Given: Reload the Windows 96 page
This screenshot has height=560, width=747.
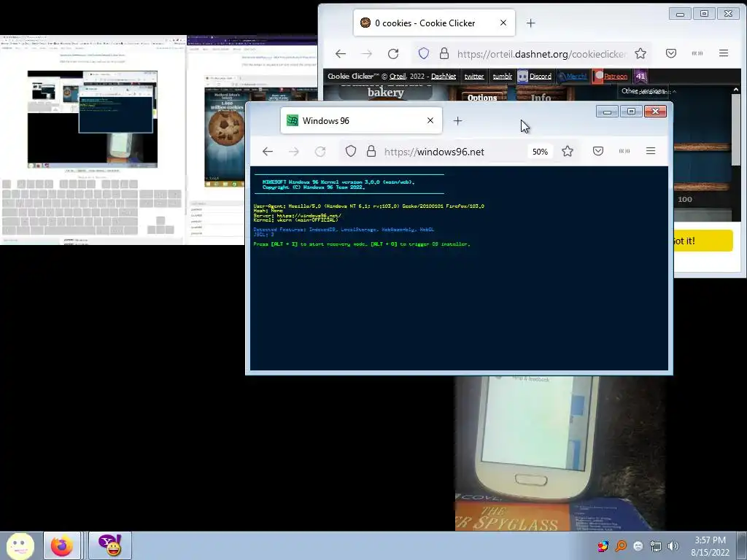Looking at the screenshot, I should [x=320, y=152].
